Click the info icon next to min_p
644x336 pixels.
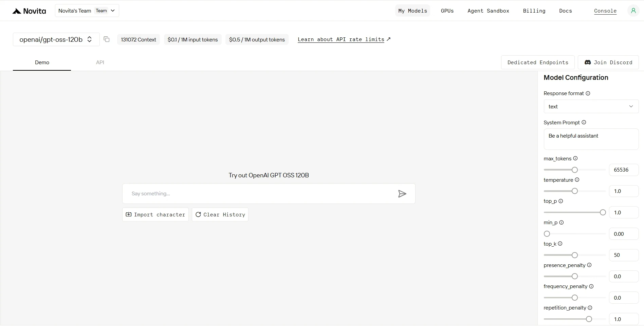point(562,223)
